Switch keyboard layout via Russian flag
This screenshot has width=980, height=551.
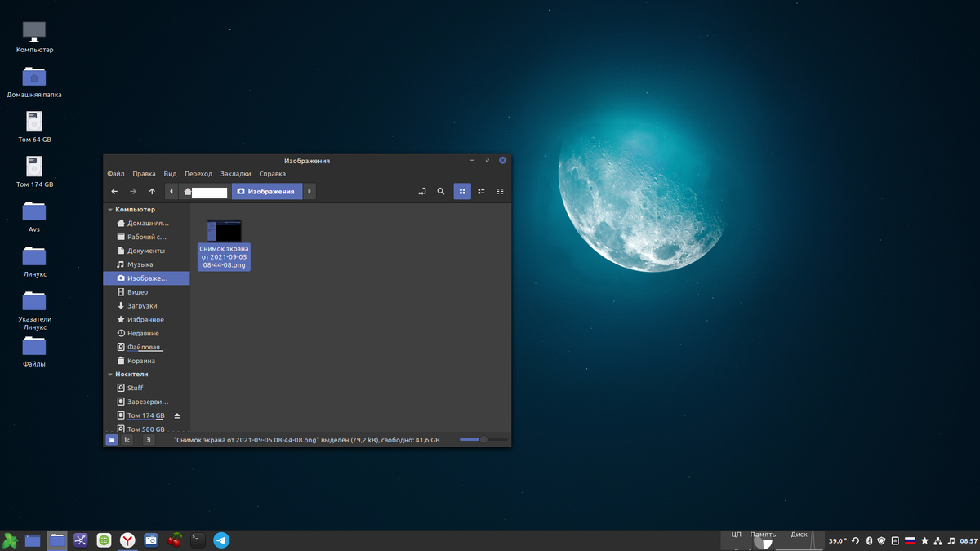(x=910, y=540)
